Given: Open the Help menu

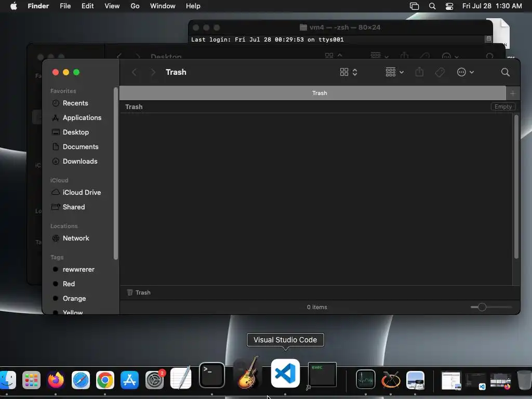Looking at the screenshot, I should pyautogui.click(x=193, y=6).
